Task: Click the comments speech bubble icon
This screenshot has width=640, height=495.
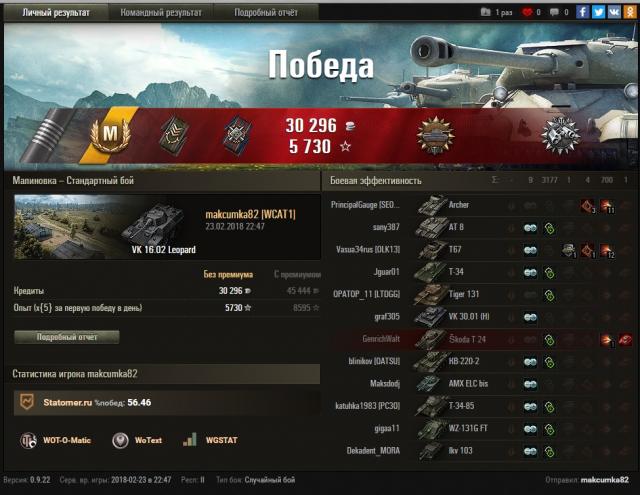Action: coord(554,12)
